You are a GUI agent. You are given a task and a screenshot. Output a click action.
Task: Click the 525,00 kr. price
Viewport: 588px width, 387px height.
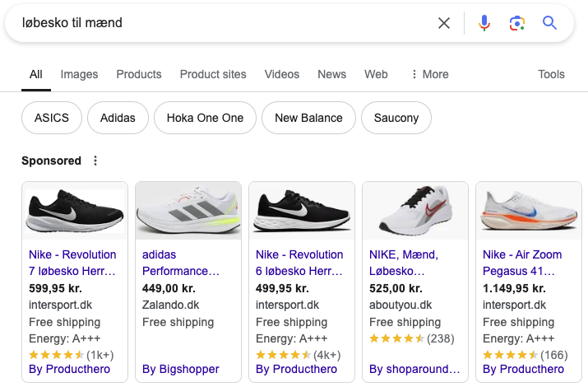(396, 288)
